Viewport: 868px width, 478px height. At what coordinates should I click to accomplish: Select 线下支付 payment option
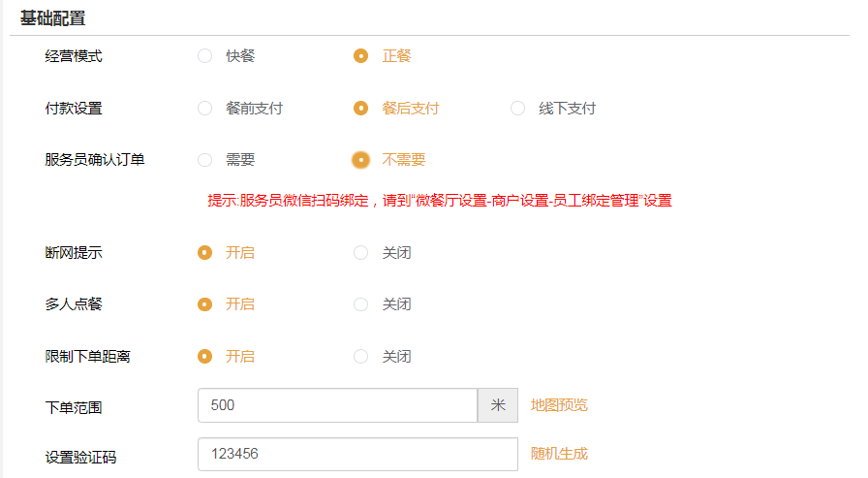tap(518, 109)
